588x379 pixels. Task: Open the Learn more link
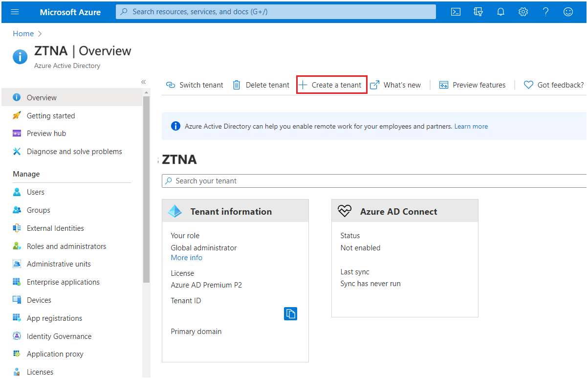click(x=471, y=126)
